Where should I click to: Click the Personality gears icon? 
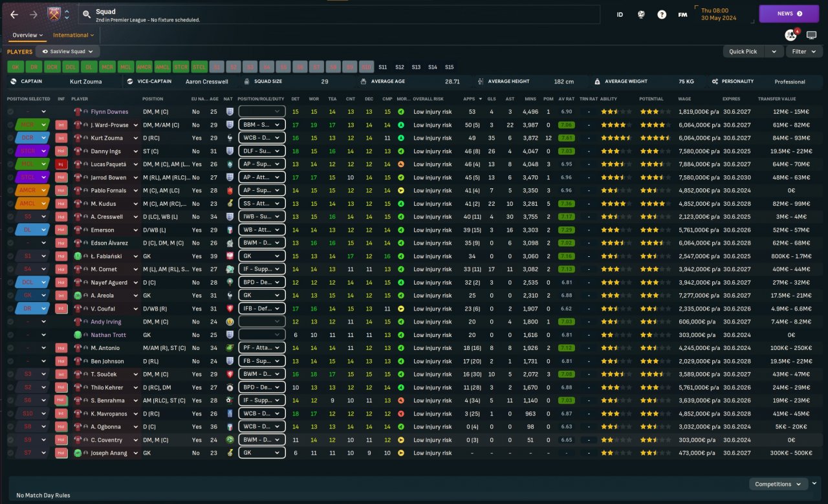click(715, 82)
